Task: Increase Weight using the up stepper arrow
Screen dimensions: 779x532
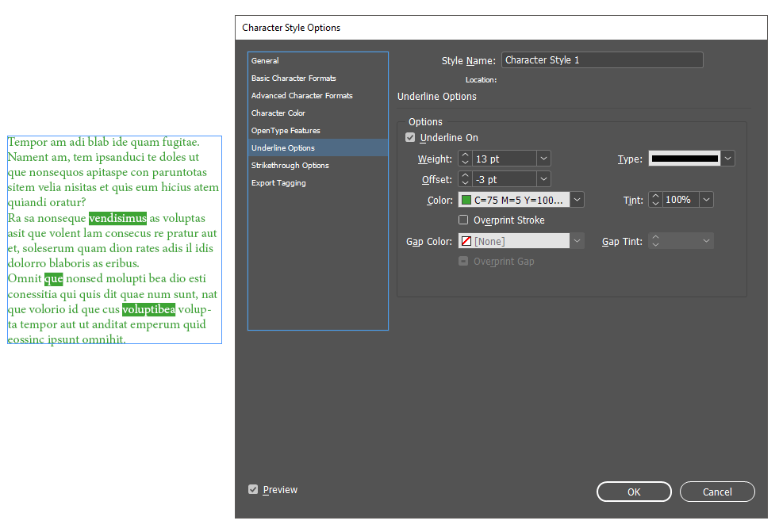Action: click(464, 155)
